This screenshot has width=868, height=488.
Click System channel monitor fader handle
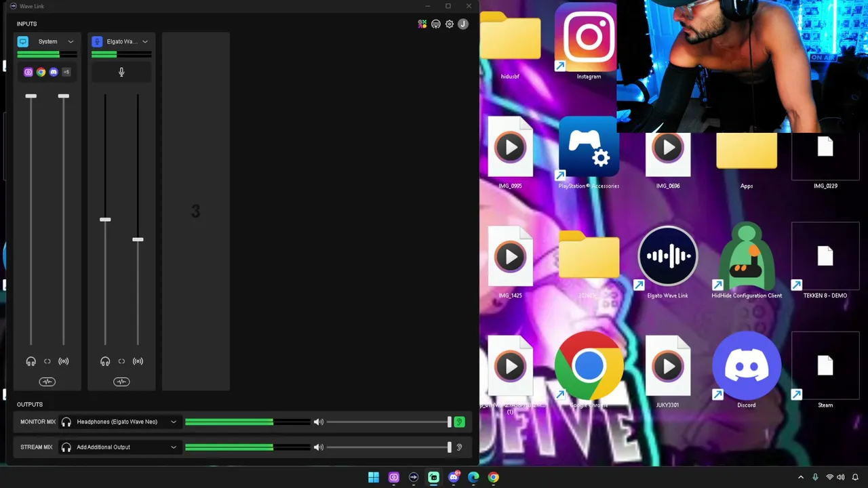31,96
